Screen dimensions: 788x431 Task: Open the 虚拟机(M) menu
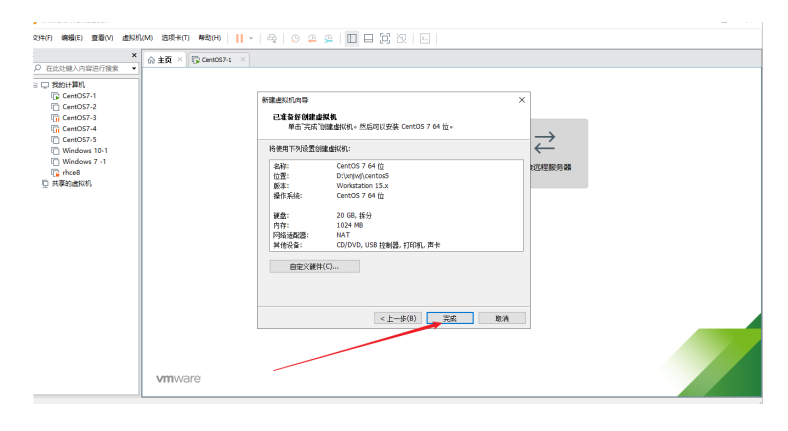pyautogui.click(x=137, y=38)
